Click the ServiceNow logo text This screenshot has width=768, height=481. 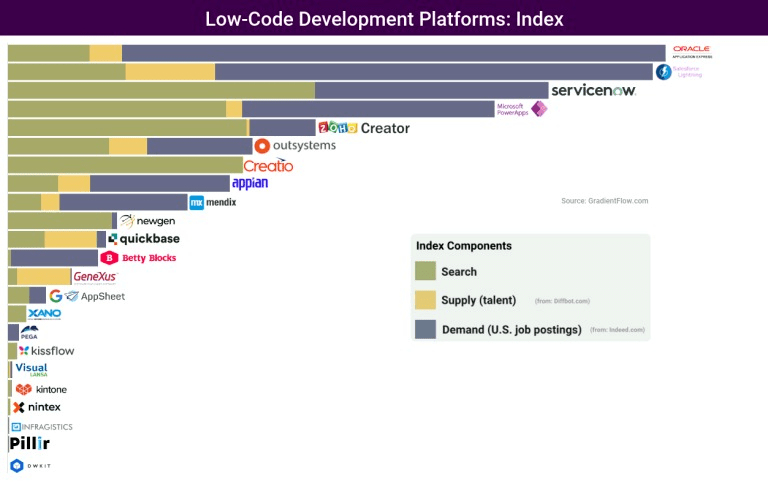(x=593, y=91)
